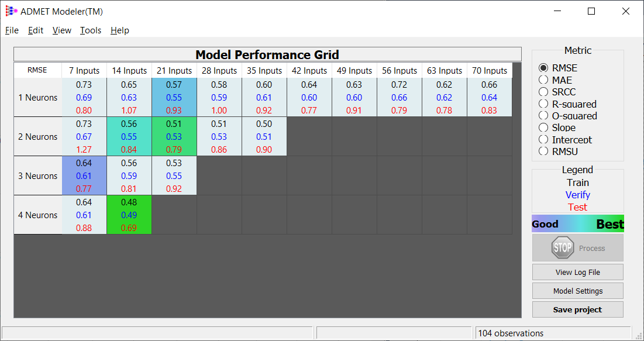Select the Q-squared metric radio button
The width and height of the screenshot is (644, 341).
click(543, 116)
